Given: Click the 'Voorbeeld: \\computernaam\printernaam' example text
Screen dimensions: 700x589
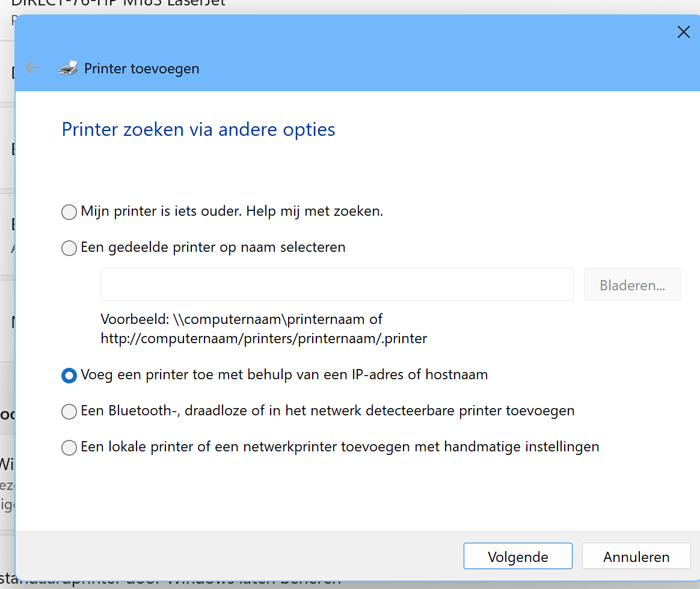Looking at the screenshot, I should (241, 319).
